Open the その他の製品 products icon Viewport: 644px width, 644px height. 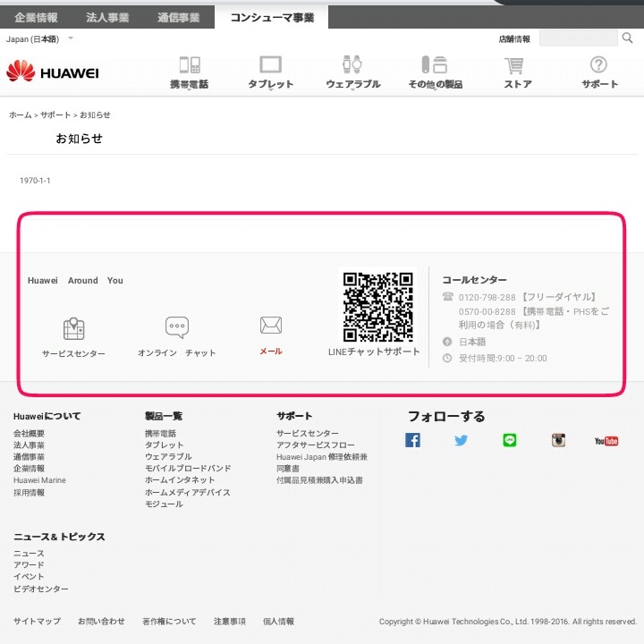[x=435, y=64]
